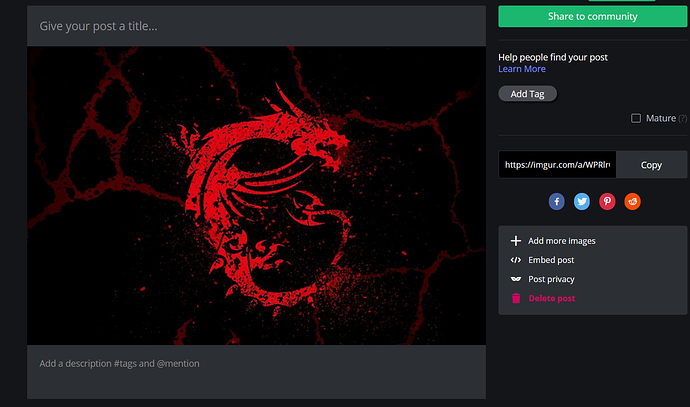
Task: Choose Post privacy option
Action: pos(551,279)
